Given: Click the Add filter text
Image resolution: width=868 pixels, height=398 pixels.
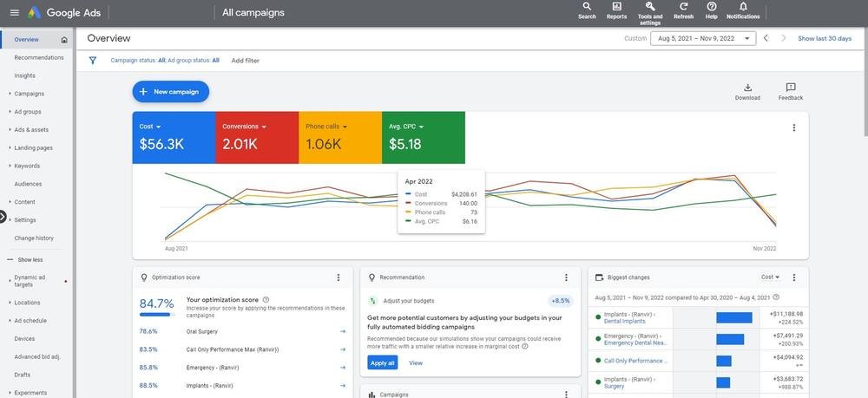Looking at the screenshot, I should 246,61.
